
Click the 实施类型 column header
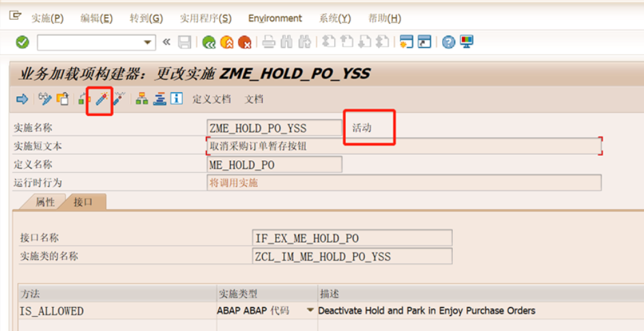pyautogui.click(x=267, y=293)
